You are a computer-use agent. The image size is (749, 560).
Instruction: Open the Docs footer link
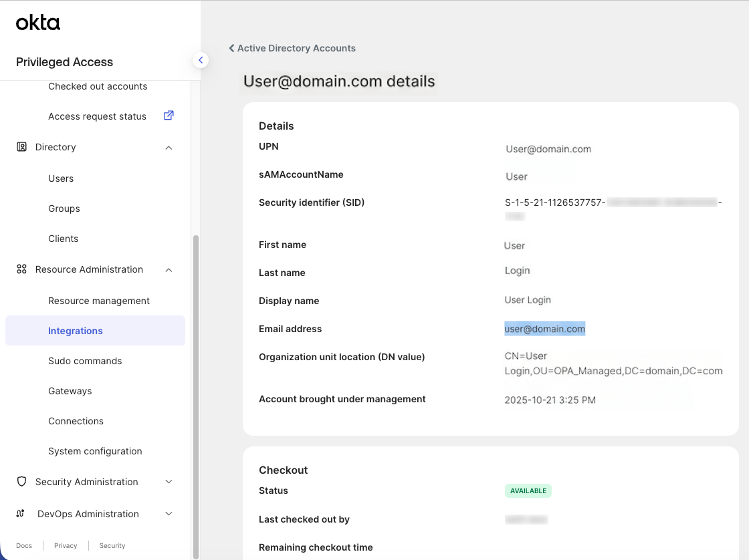tap(24, 546)
